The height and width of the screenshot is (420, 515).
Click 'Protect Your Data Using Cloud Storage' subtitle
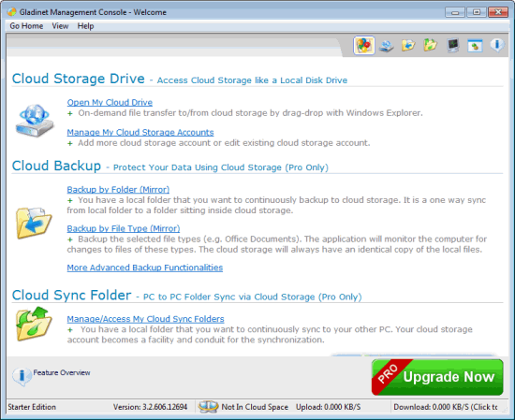click(221, 167)
